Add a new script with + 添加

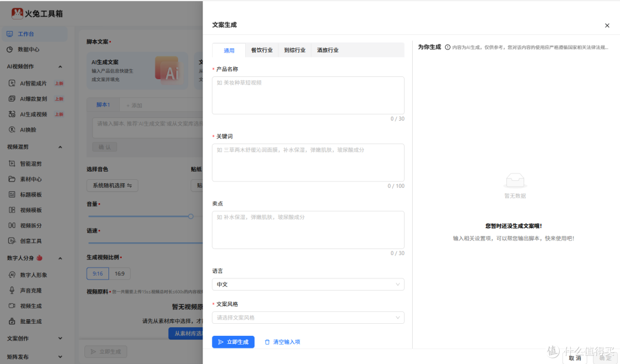pos(134,105)
